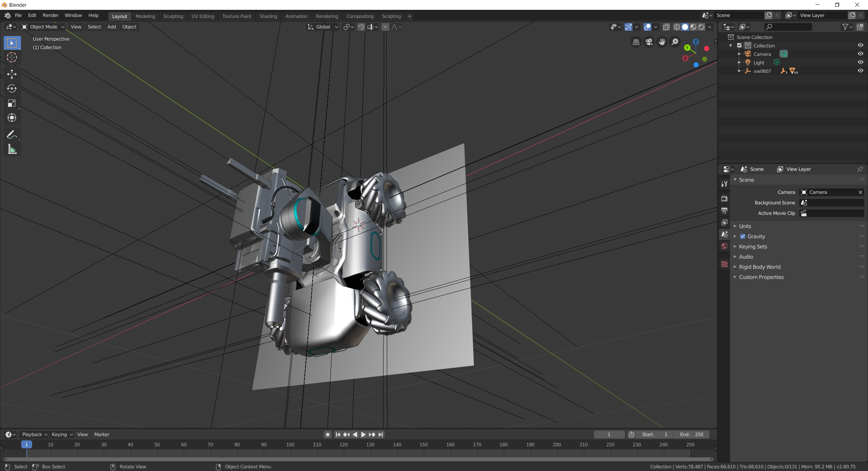Select the Move tool in toolbar
Viewport: 868px width, 471px height.
12,74
